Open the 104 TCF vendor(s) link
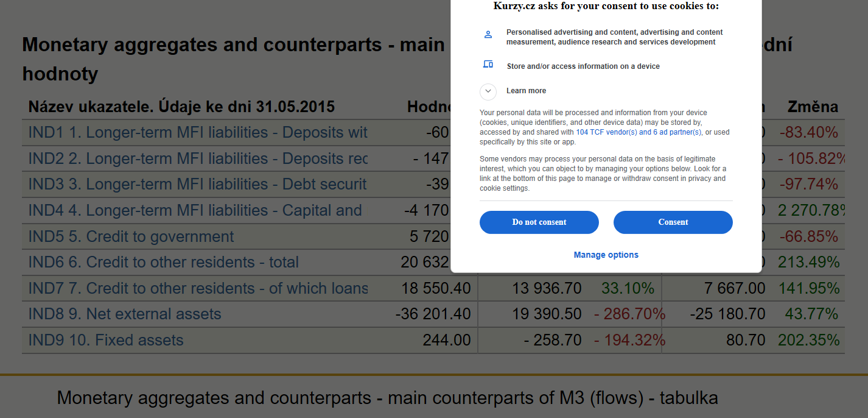 (x=639, y=132)
